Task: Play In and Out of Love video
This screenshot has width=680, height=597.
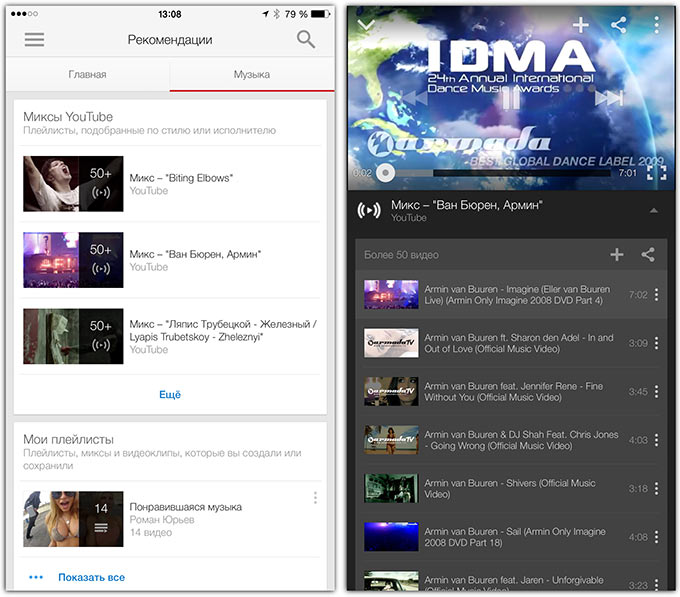Action: [x=511, y=343]
